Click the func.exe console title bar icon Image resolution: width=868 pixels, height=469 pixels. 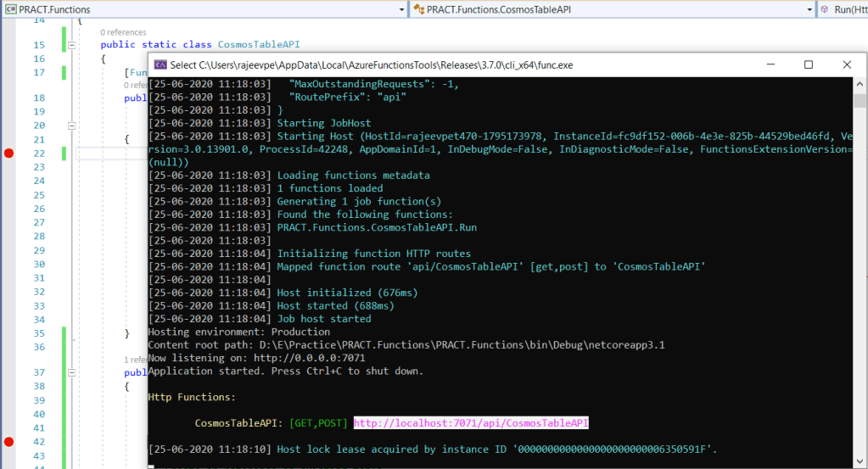[x=160, y=65]
